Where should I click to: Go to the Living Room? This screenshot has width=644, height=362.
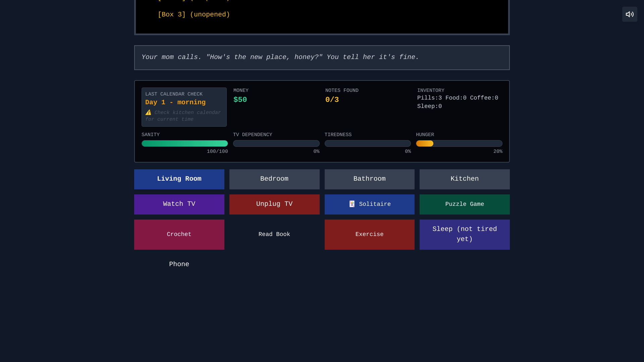(179, 179)
